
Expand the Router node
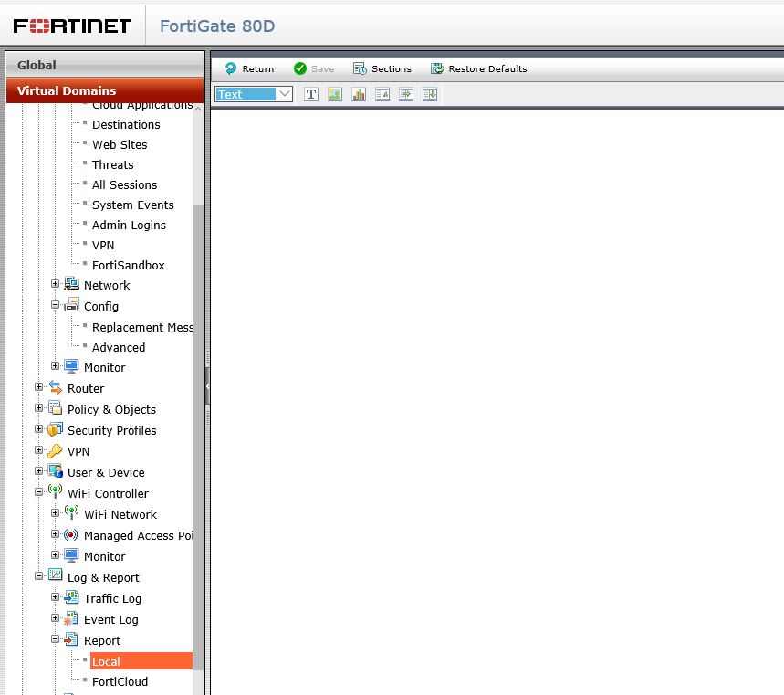38,387
